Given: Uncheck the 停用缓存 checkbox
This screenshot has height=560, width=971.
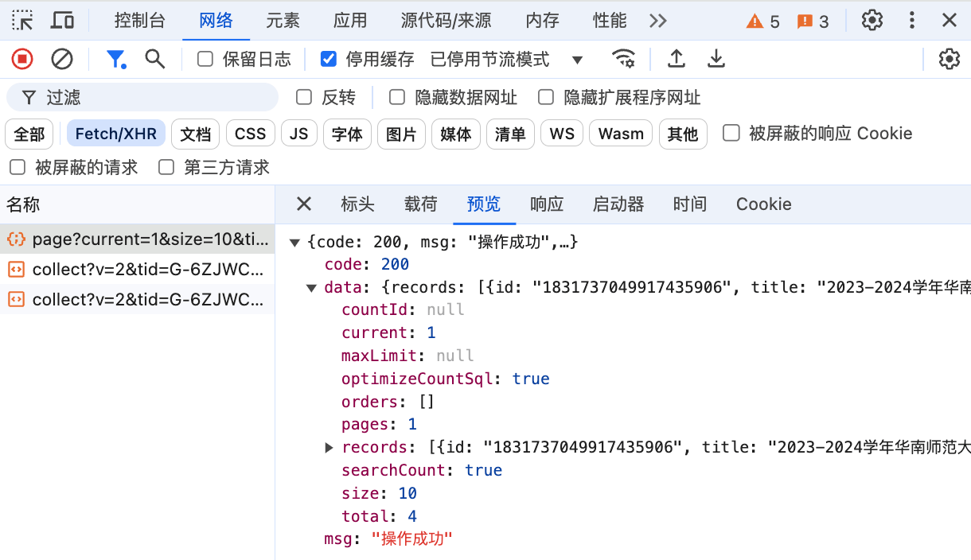Looking at the screenshot, I should 328,59.
